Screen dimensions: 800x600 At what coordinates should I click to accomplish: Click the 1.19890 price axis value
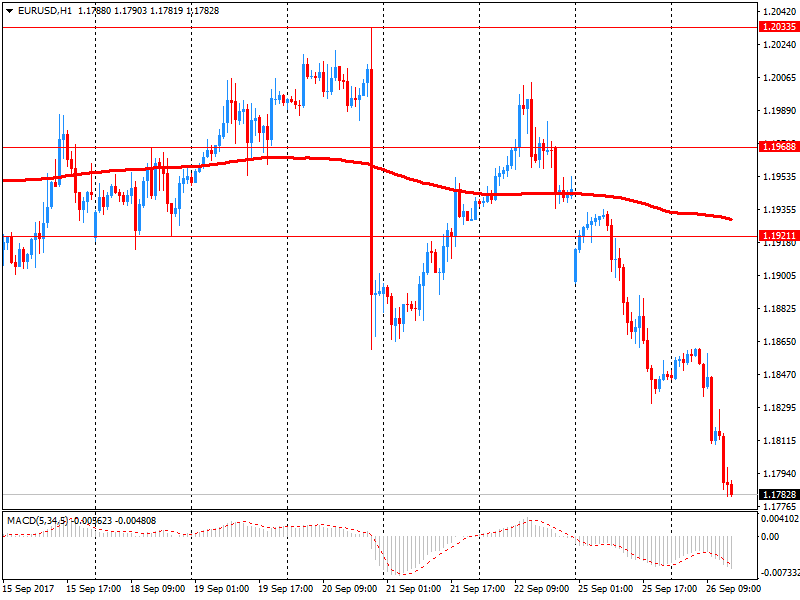pos(780,111)
